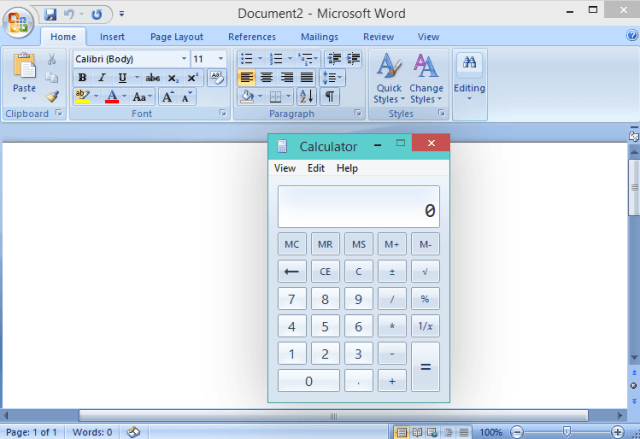
Task: Click the Paste clipboard icon
Action: (24, 66)
